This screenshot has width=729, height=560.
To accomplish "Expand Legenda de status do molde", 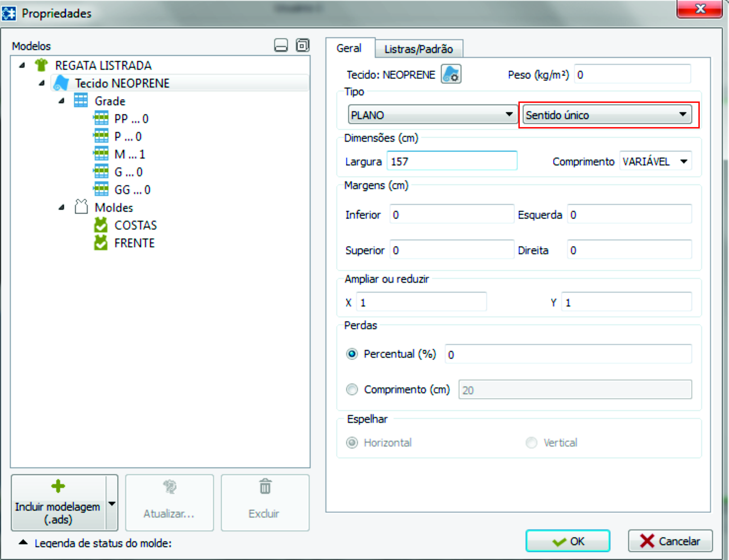I will point(23,542).
